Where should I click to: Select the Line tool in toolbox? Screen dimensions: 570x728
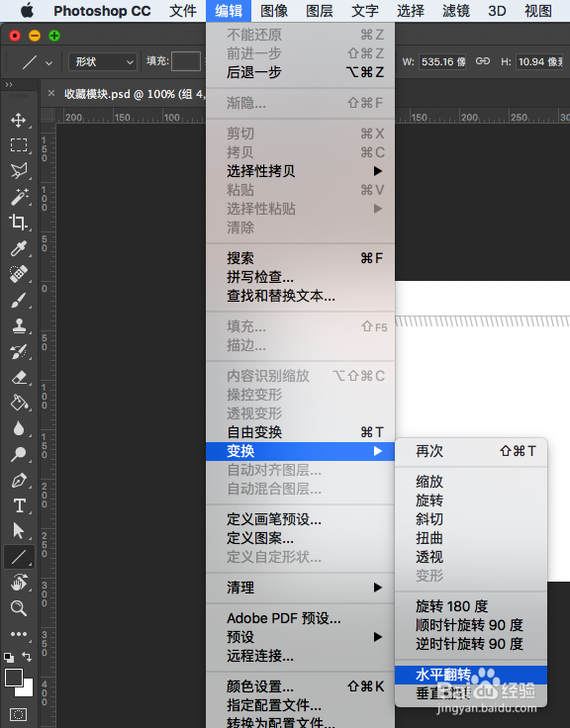pos(19,557)
